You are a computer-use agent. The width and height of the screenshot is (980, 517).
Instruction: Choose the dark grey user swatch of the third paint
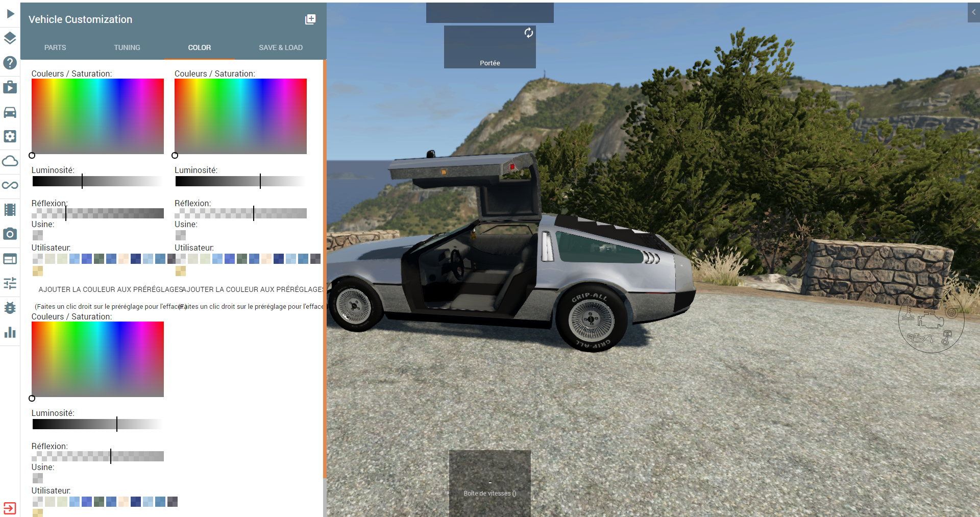173,502
